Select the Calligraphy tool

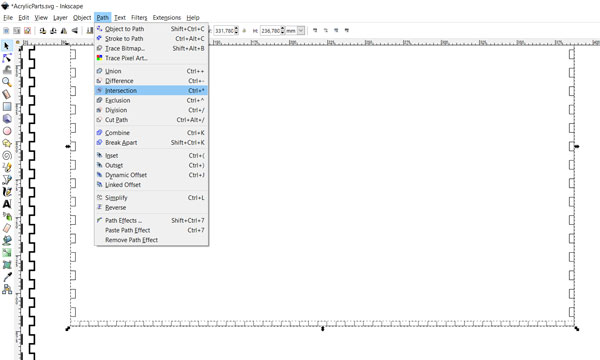(x=7, y=192)
